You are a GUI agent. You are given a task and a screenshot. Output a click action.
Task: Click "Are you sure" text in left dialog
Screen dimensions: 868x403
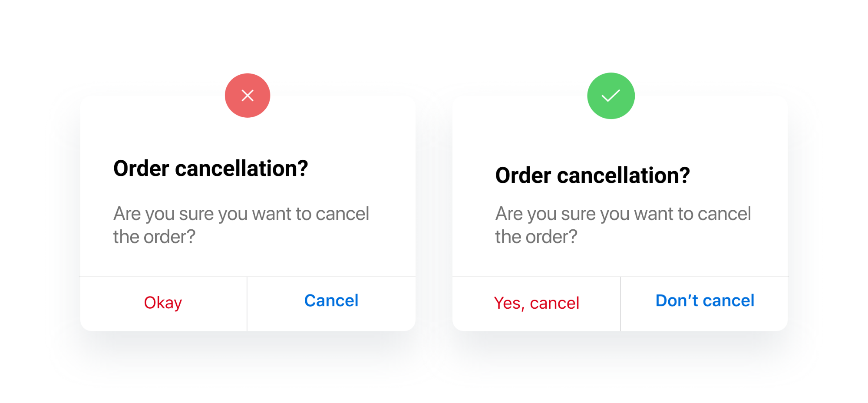click(241, 214)
